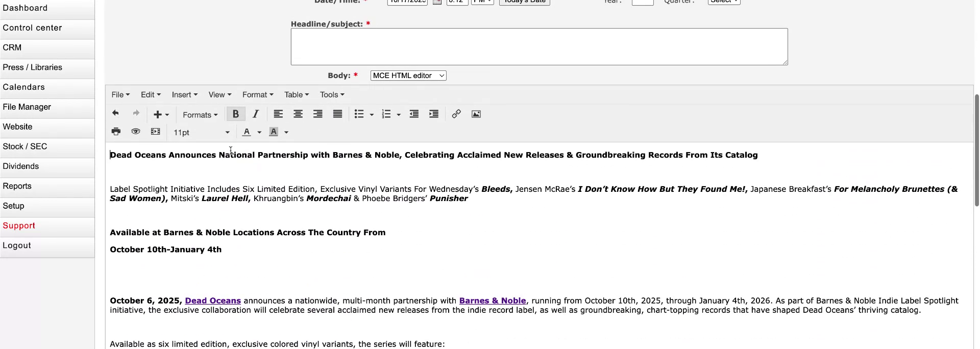
Task: Toggle bold formatting
Action: click(x=236, y=114)
